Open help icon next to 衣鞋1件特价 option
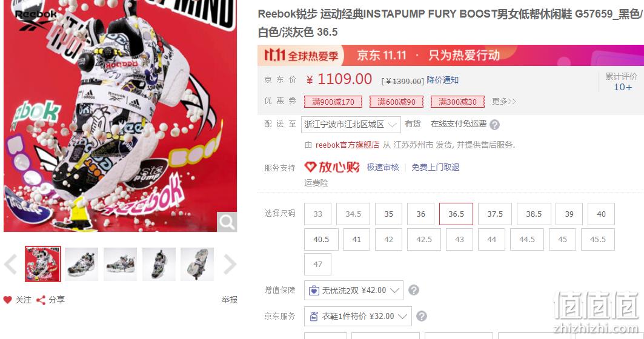Viewport: 644px width, 339px height. (422, 316)
